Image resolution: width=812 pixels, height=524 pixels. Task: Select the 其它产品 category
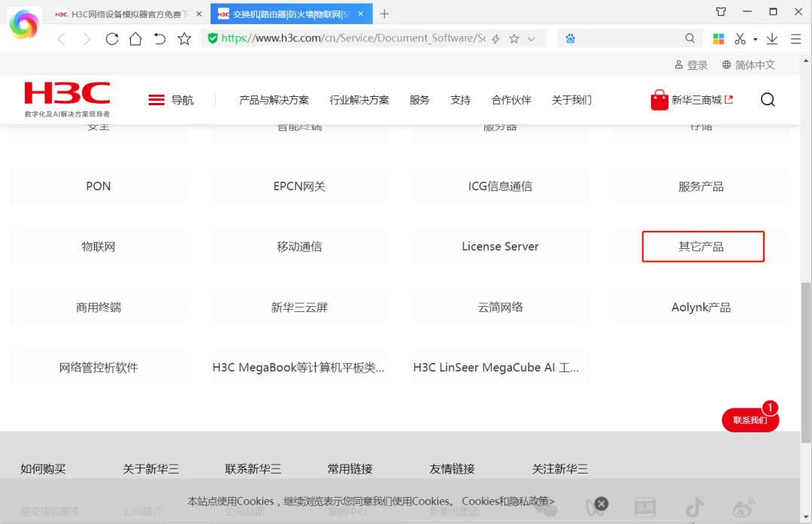tap(701, 247)
